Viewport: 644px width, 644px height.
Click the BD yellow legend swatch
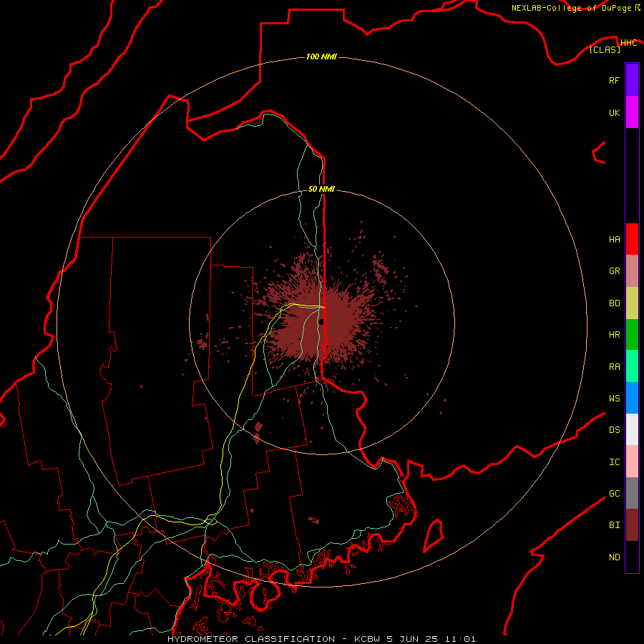(632, 303)
